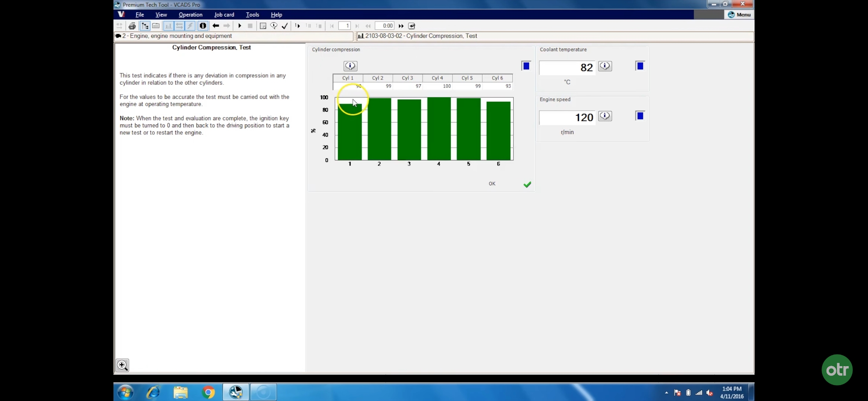Click the export toolbar icon after fast-forward
The height and width of the screenshot is (401, 868).
(412, 26)
